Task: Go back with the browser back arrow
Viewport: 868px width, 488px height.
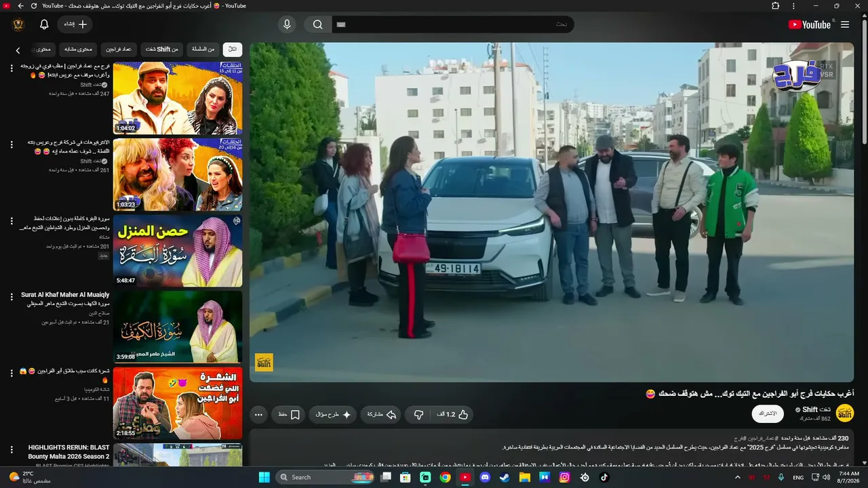Action: [x=20, y=6]
